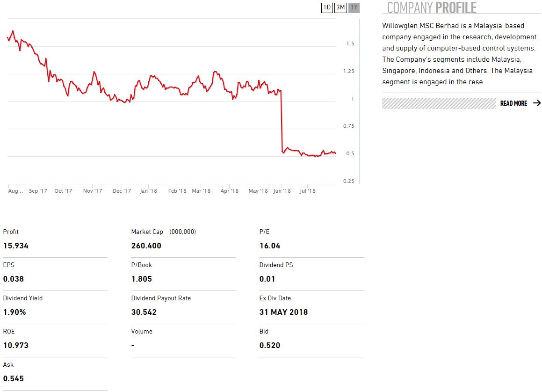Click the Jun '18 label on the chart axis
Viewport: 542px width, 392px height.
coord(282,191)
